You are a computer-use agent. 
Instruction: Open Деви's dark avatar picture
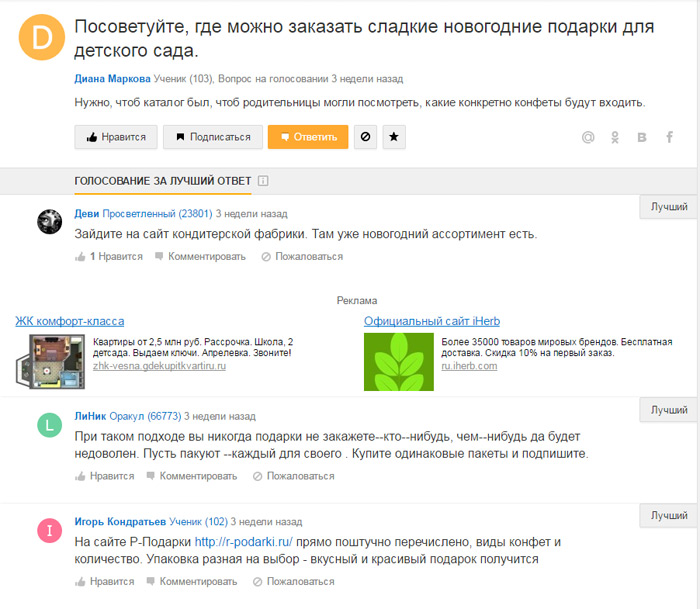(50, 221)
